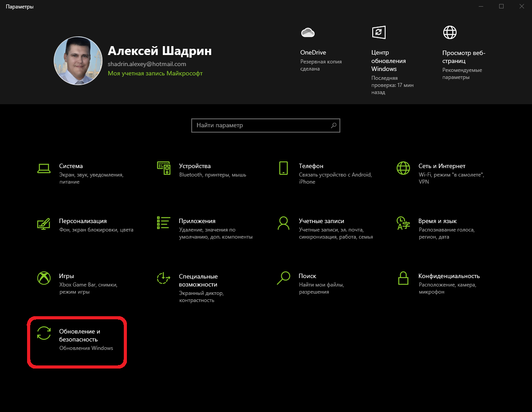Click the user profile photo
The image size is (532, 412).
[x=78, y=61]
